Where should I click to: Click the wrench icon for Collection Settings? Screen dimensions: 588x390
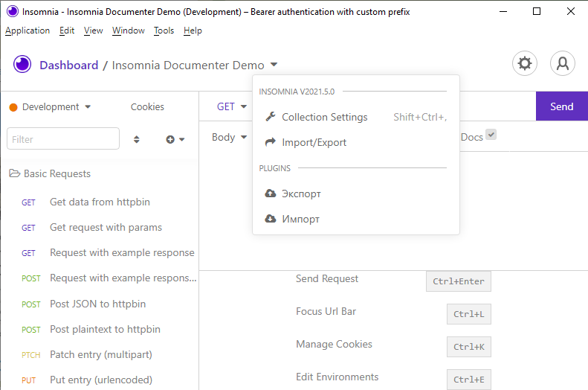coord(271,117)
